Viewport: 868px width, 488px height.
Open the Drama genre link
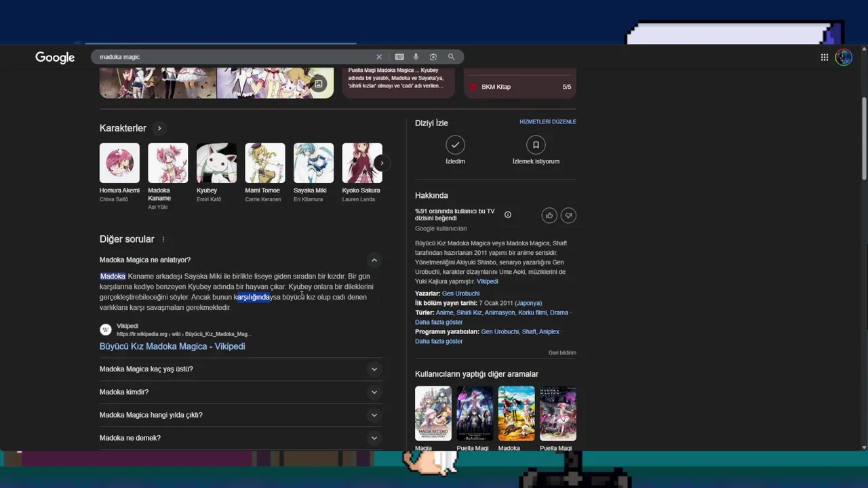coord(559,312)
